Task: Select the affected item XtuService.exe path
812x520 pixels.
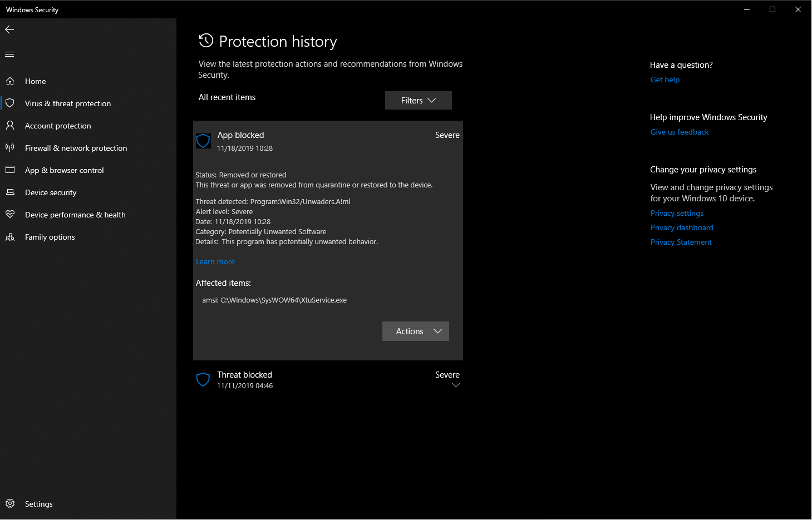Action: (x=274, y=300)
